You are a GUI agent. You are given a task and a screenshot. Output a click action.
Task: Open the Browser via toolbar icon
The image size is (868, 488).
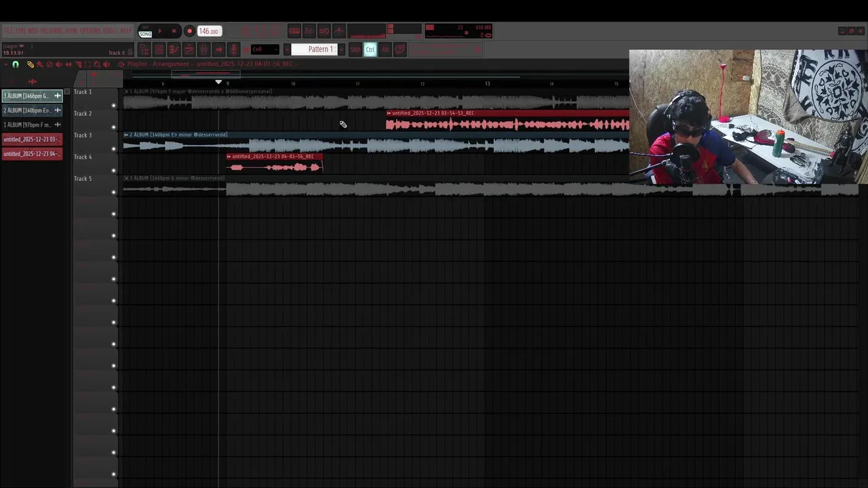(189, 49)
